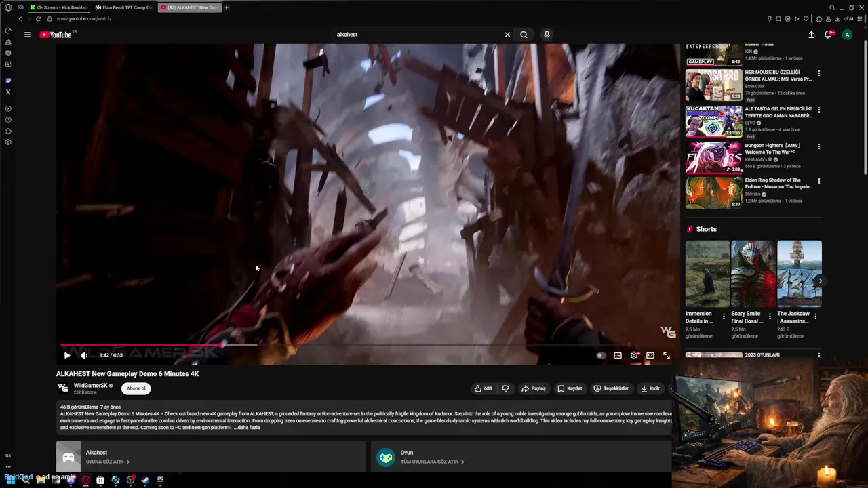Open the Dungeon Fighters AMV thumbnail
This screenshot has width=868, height=488.
coord(713,157)
